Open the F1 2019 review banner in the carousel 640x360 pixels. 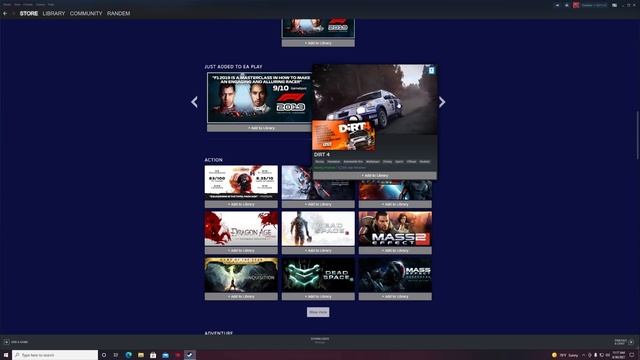[260, 98]
